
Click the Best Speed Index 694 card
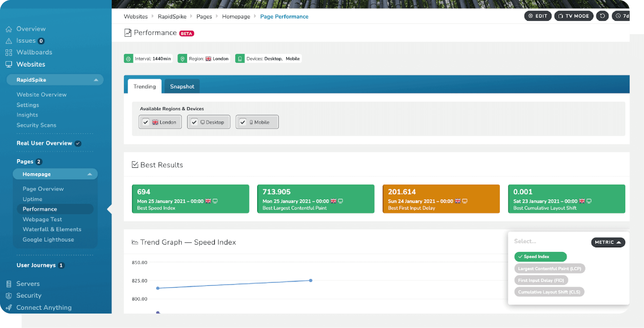click(x=190, y=199)
